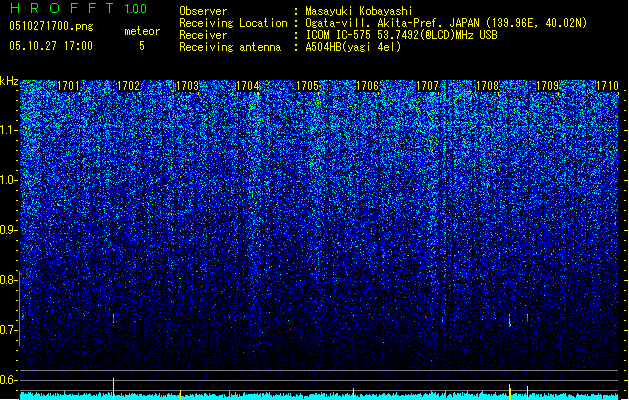
Task: Click the Ogata-vill. Akita-Pref. JAPAN location text
Action: pyautogui.click(x=446, y=23)
